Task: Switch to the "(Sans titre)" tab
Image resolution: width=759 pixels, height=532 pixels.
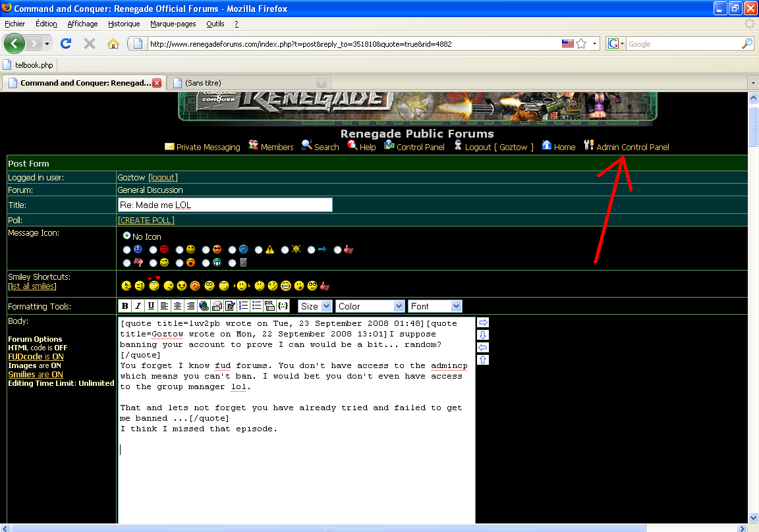Action: [244, 83]
